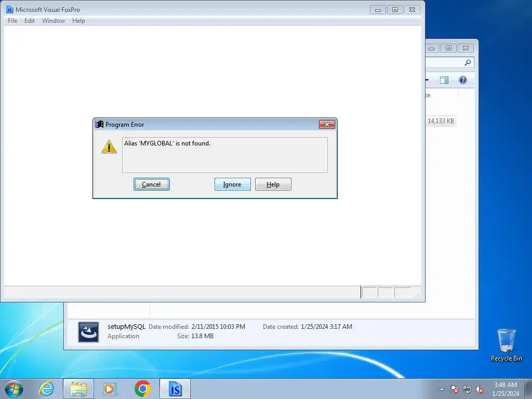Image resolution: width=532 pixels, height=399 pixels.
Task: Open the Window menu in Visual FoxPro
Action: point(54,21)
